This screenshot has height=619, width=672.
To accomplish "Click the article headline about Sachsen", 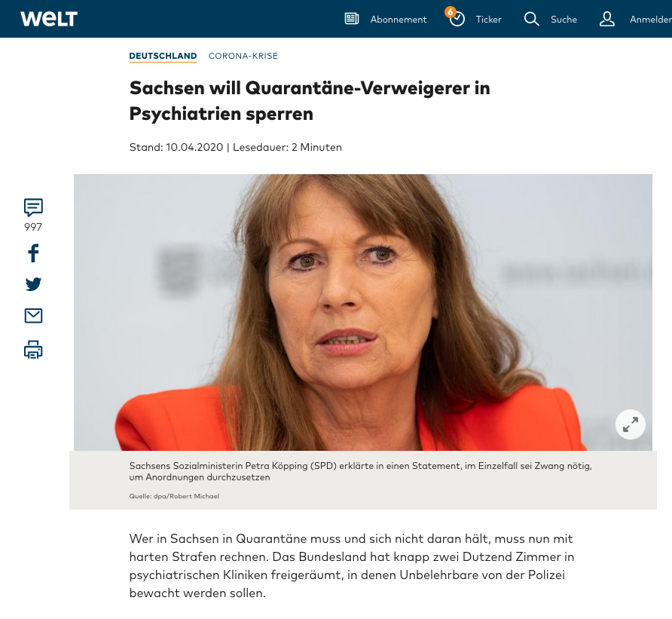I will tap(310, 101).
